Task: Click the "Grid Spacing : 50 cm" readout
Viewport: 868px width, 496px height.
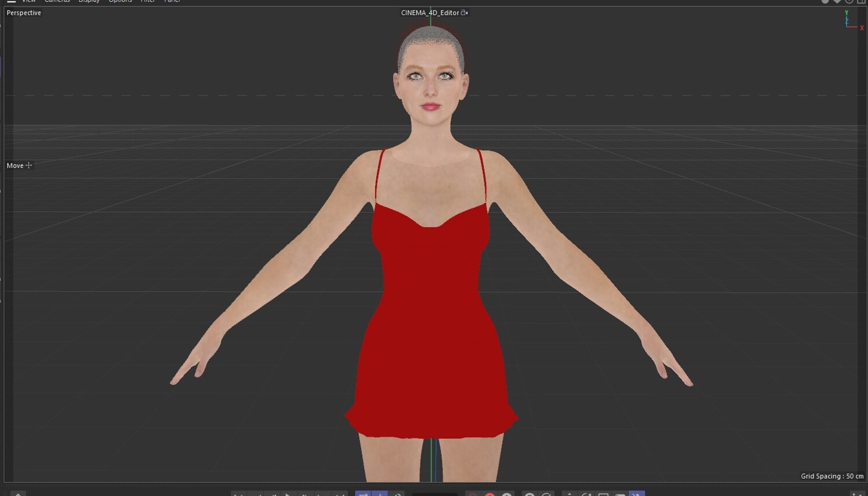Action: (832, 476)
